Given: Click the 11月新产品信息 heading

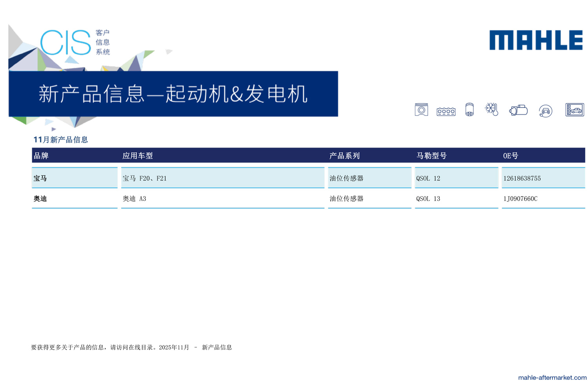Looking at the screenshot, I should pos(61,140).
